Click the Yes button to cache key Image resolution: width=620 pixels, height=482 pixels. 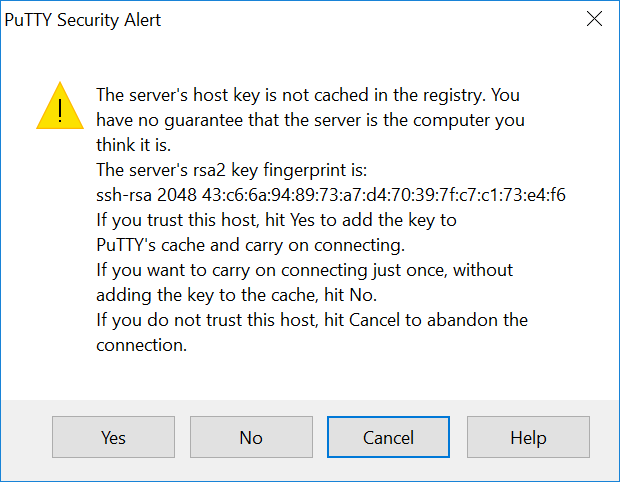click(113, 437)
